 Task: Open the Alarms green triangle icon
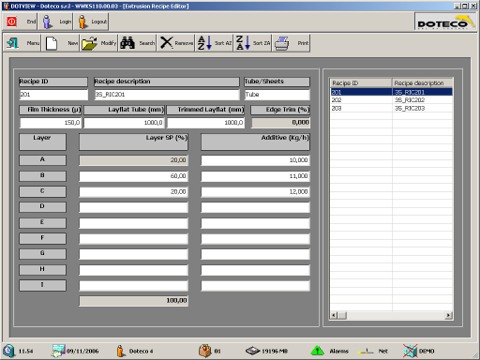coord(317,351)
